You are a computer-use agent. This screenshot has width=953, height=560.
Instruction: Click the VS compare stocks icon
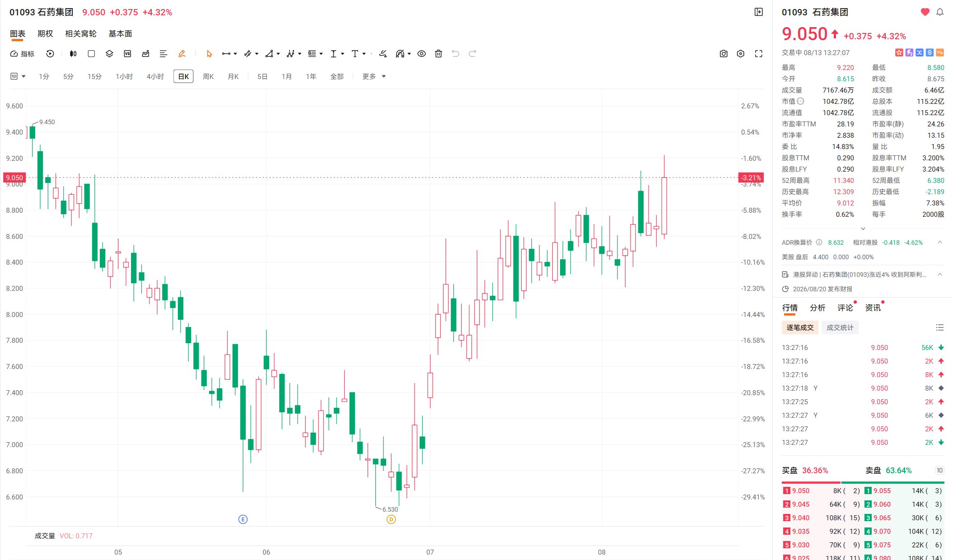tap(127, 54)
